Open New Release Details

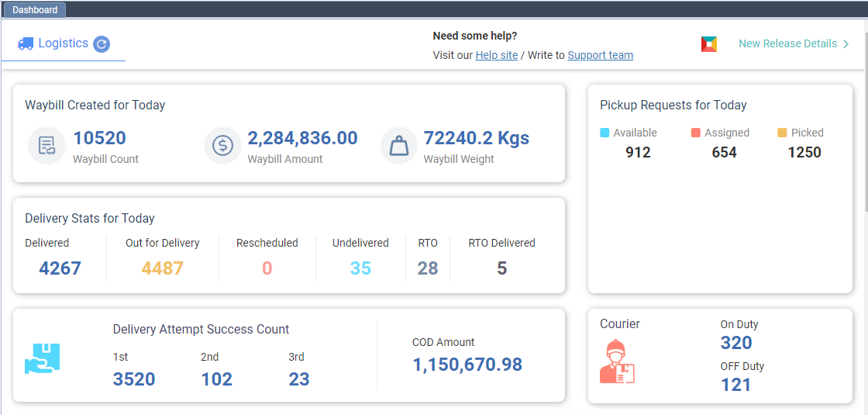(787, 44)
